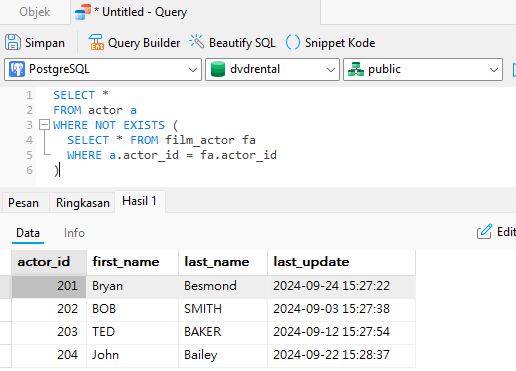Select the cell with actor_id 203
The width and height of the screenshot is (516, 371).
click(x=49, y=332)
